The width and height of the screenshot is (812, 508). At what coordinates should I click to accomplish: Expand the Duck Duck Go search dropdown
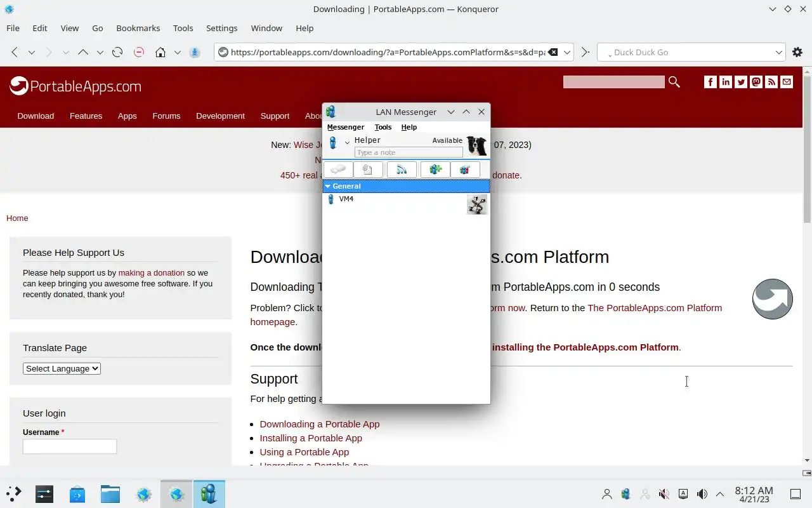(x=779, y=52)
